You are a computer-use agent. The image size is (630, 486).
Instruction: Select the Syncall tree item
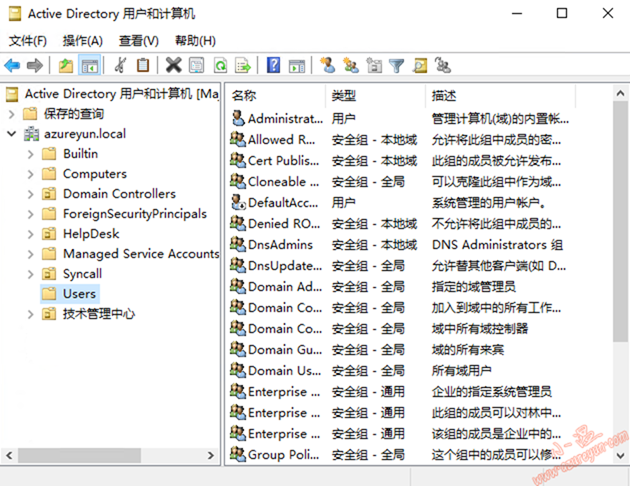(82, 274)
